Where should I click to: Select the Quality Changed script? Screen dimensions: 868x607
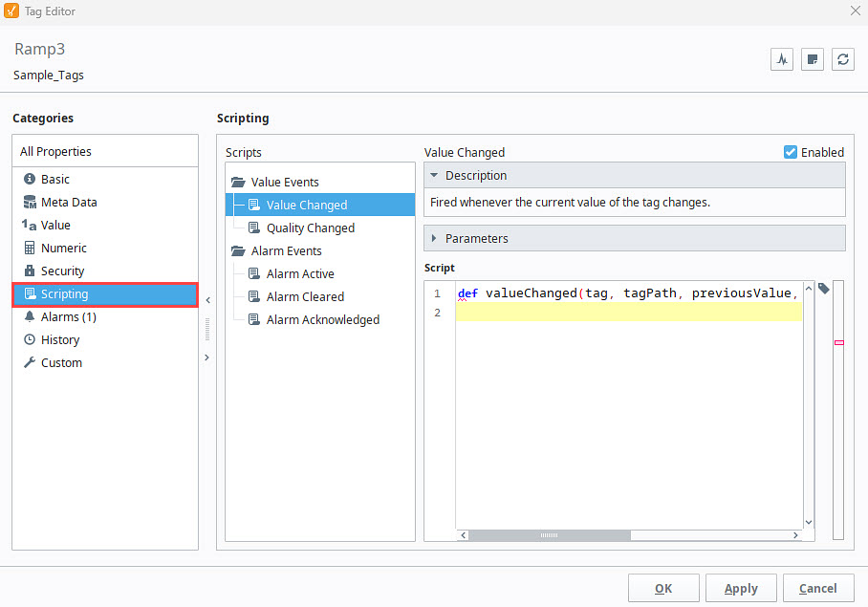(320, 228)
